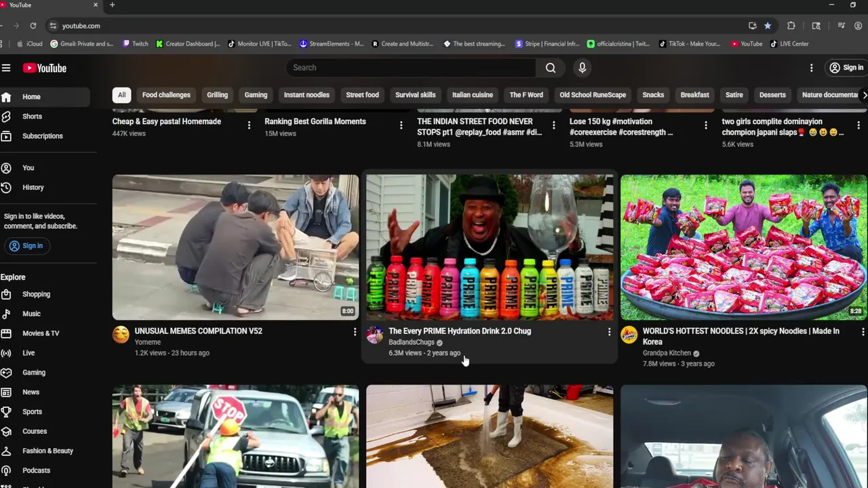Select the Food challenges chip
This screenshot has width=868, height=488.
(x=166, y=95)
